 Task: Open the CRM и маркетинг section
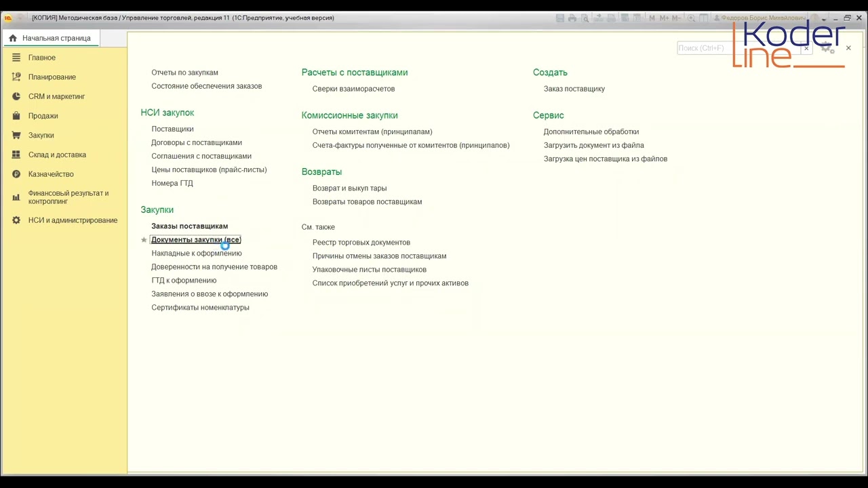tap(56, 96)
